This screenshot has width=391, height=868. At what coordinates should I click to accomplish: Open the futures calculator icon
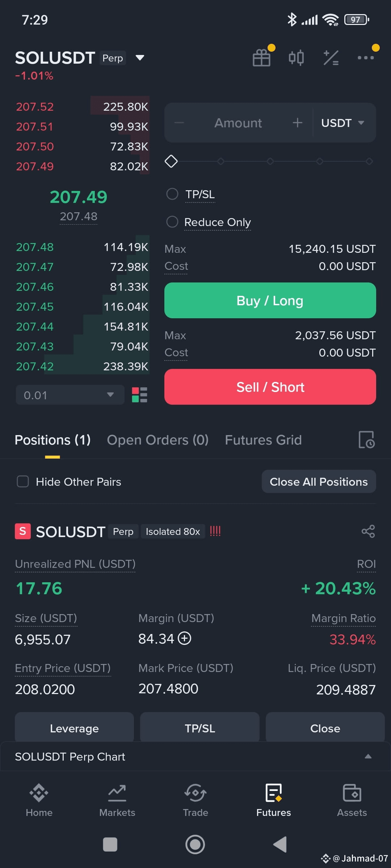(x=331, y=58)
